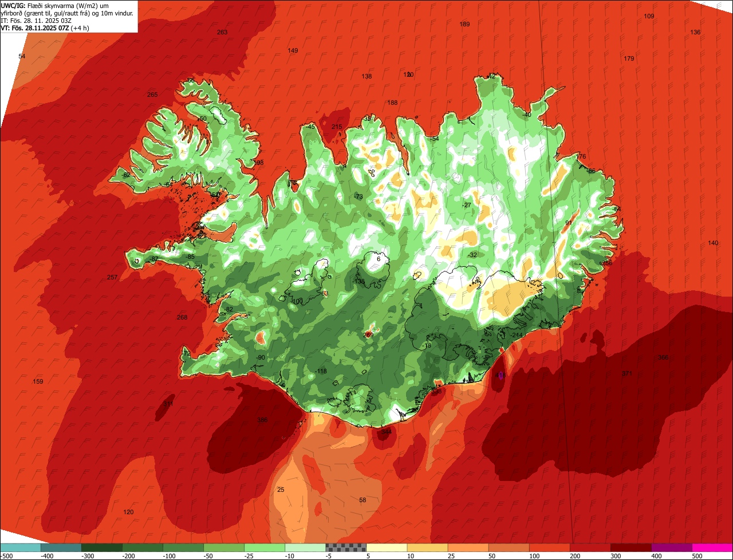Click the light green -25 to -10 legend swatch
The image size is (733, 560).
(265, 547)
